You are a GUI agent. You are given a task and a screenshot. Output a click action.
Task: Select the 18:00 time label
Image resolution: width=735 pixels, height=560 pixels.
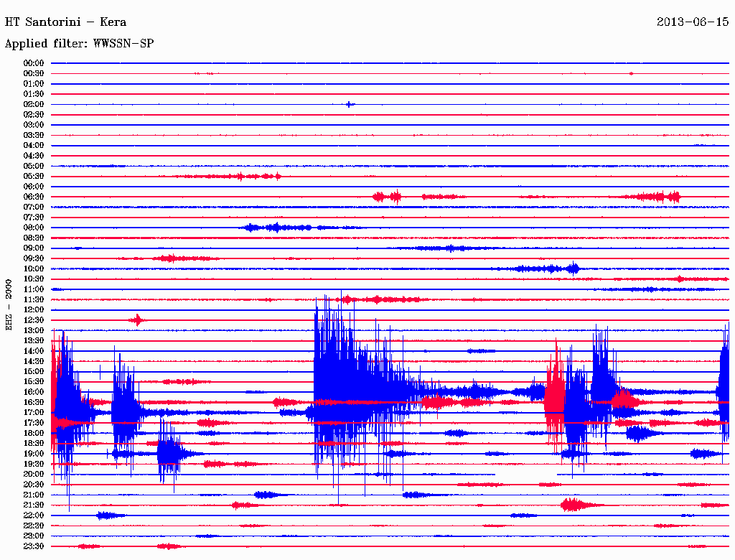[x=34, y=434]
